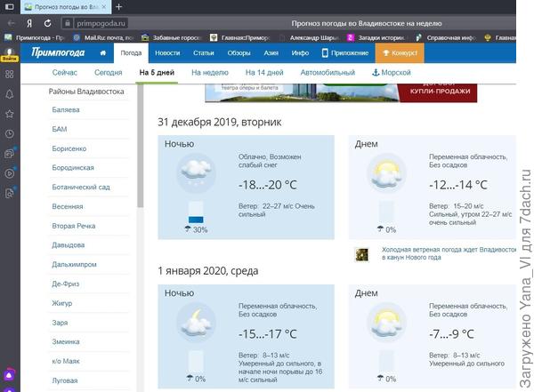Open the Морской forecast with anchor icon
Image resolution: width=534 pixels, height=392 pixels.
(x=391, y=72)
